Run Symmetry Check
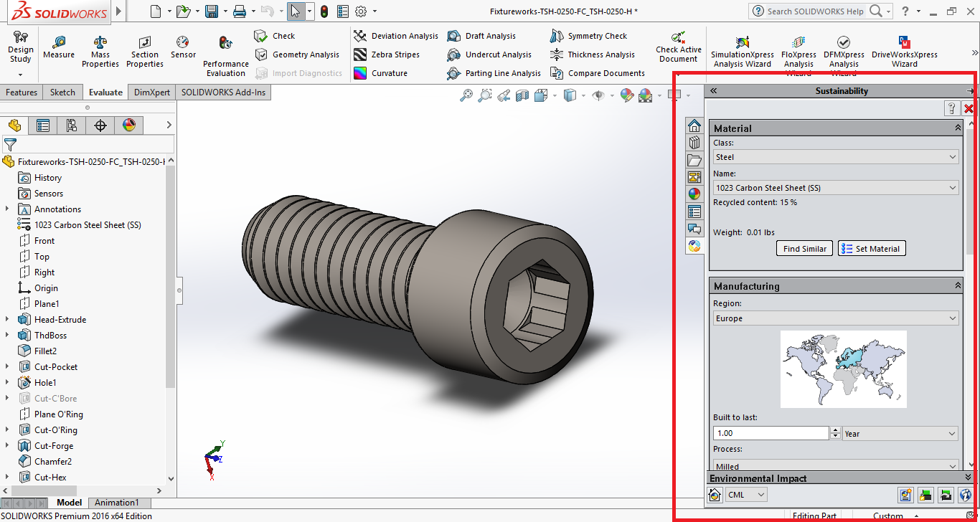Screen dimensions: 980x522 (x=588, y=36)
